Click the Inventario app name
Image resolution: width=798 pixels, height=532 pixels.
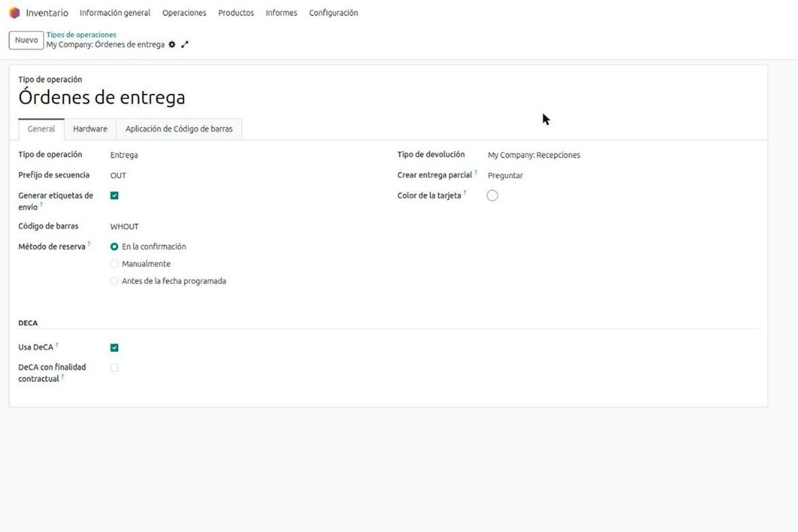(47, 13)
